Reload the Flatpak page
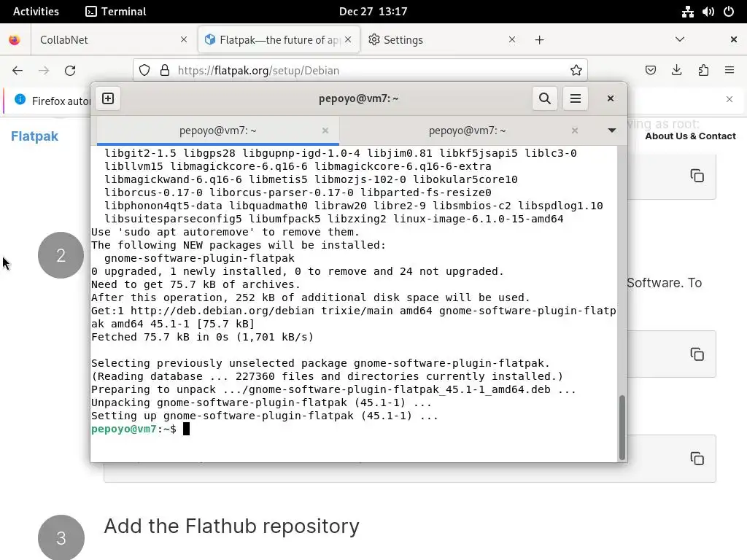This screenshot has height=560, width=747. click(x=70, y=71)
